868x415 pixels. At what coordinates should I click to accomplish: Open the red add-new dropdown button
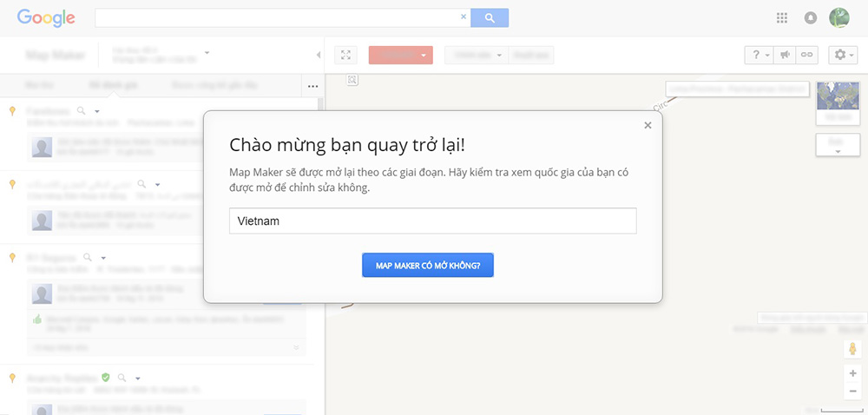click(400, 55)
